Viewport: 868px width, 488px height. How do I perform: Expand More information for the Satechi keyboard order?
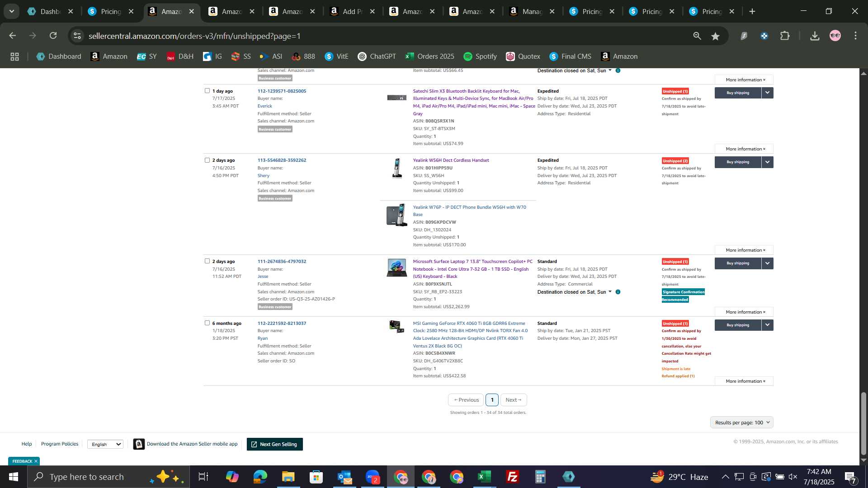coord(744,149)
